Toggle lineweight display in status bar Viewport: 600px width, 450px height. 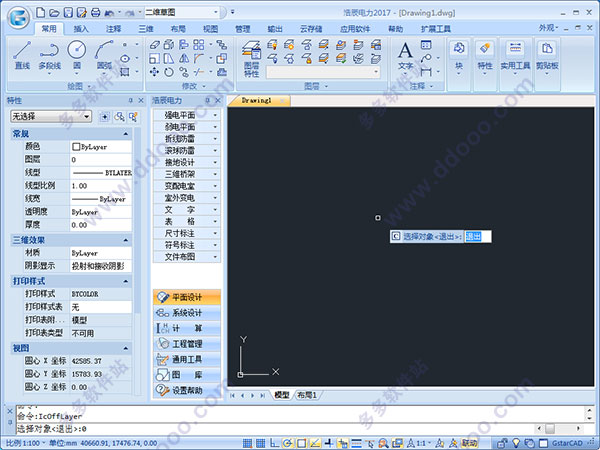pyautogui.click(x=356, y=443)
